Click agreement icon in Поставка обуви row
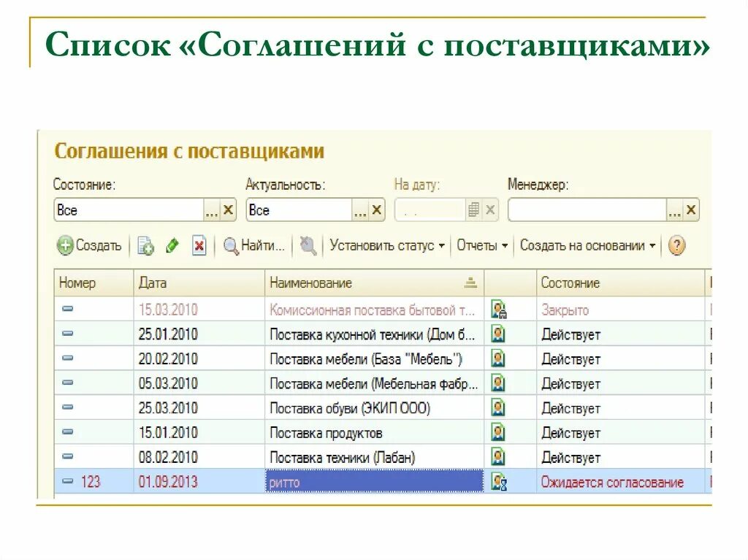Image resolution: width=748 pixels, height=560 pixels. 498,408
